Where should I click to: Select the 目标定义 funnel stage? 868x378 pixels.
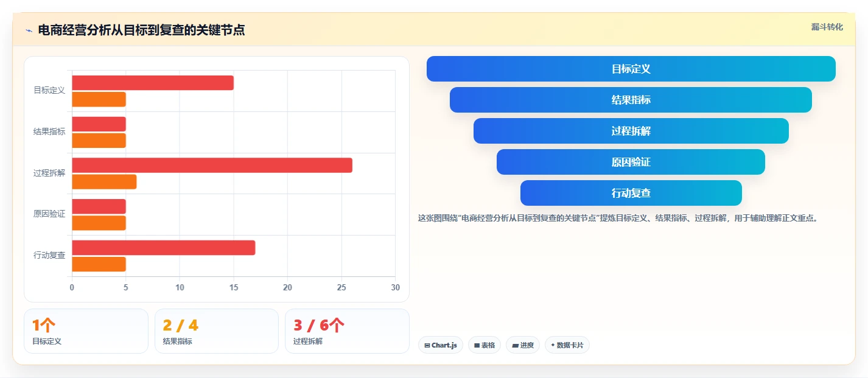[631, 69]
